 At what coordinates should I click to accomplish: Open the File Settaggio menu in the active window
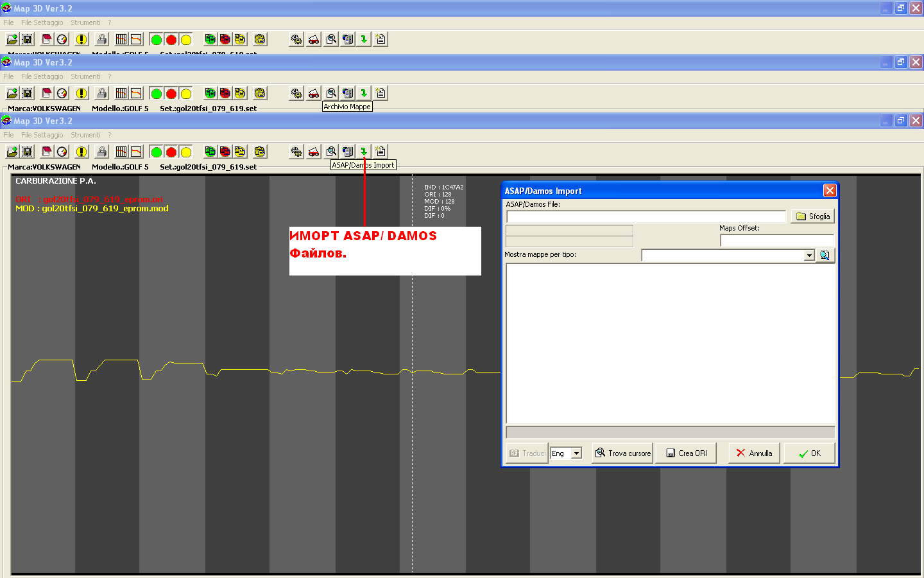[x=42, y=135]
